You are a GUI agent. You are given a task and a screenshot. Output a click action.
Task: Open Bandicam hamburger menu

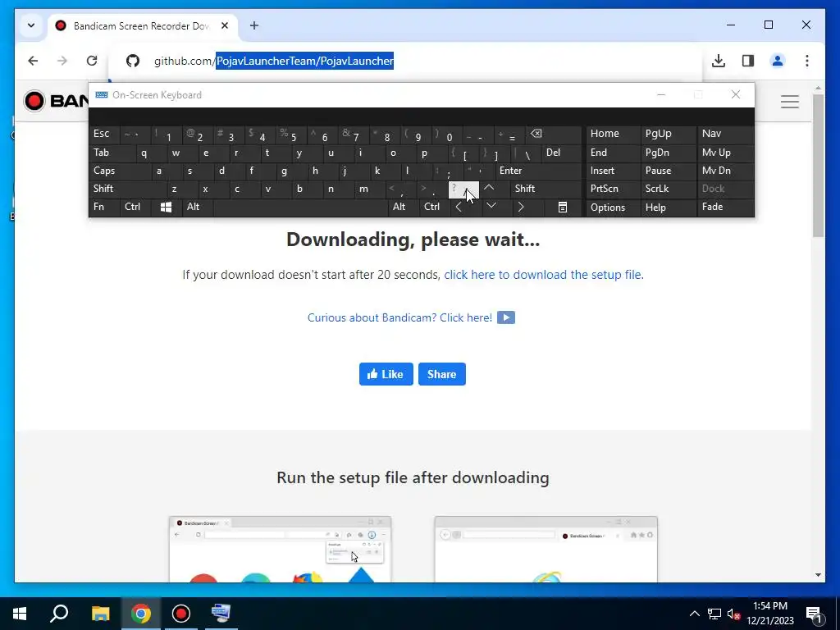tap(790, 101)
